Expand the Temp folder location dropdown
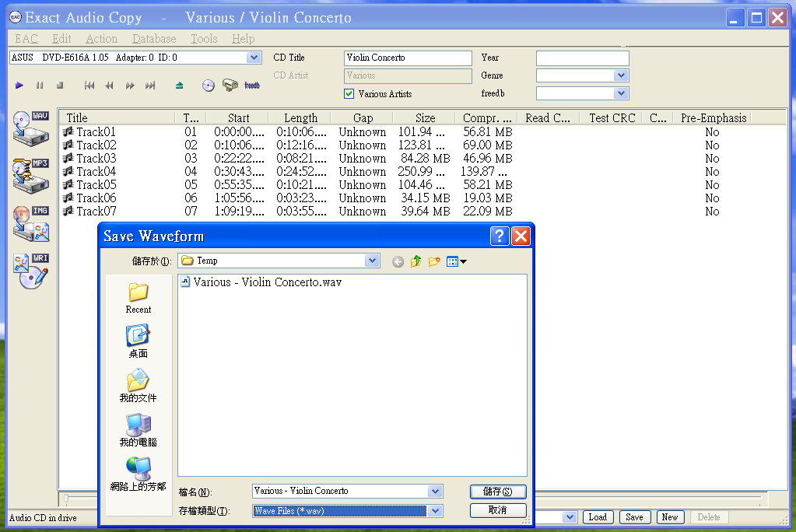This screenshot has width=796, height=532. [x=372, y=261]
